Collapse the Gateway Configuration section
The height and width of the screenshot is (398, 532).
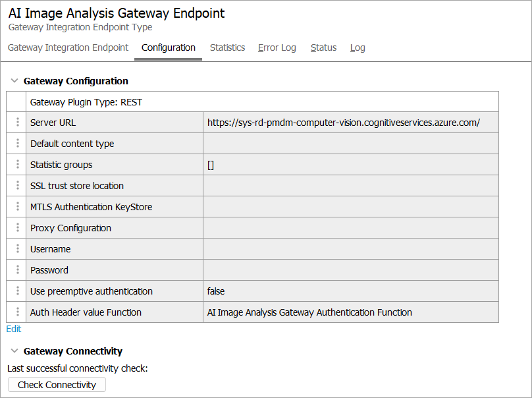14,81
